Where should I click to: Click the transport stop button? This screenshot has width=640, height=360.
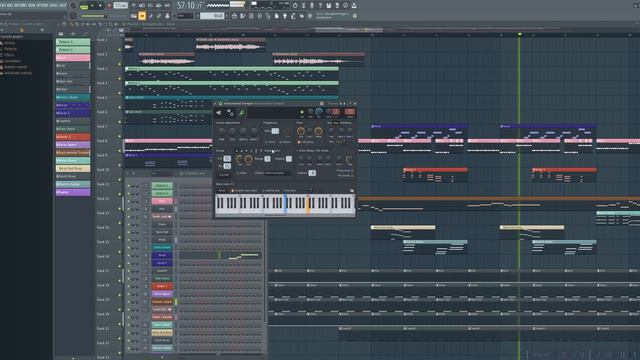100,5
